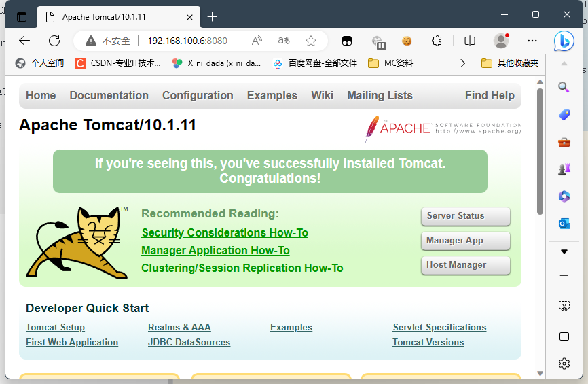Open the sidebar Tools briefcase icon
Screen dimensions: 588x384
pyautogui.click(x=564, y=142)
